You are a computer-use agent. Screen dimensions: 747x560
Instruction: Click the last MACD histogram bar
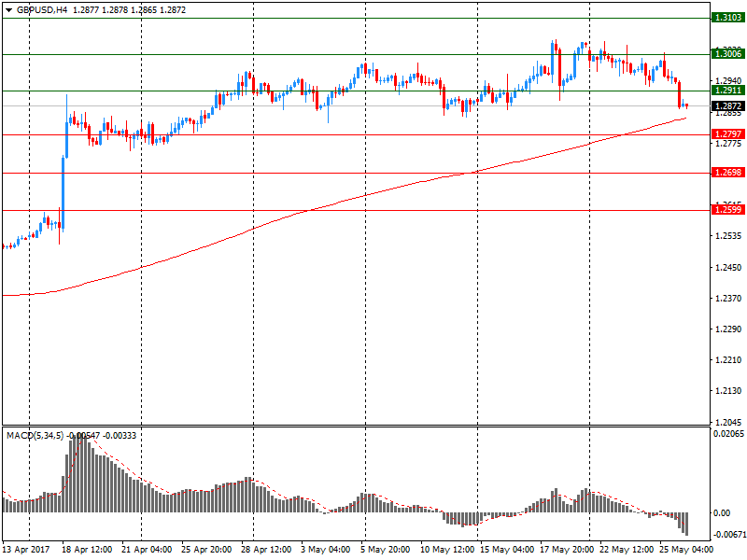(x=686, y=524)
